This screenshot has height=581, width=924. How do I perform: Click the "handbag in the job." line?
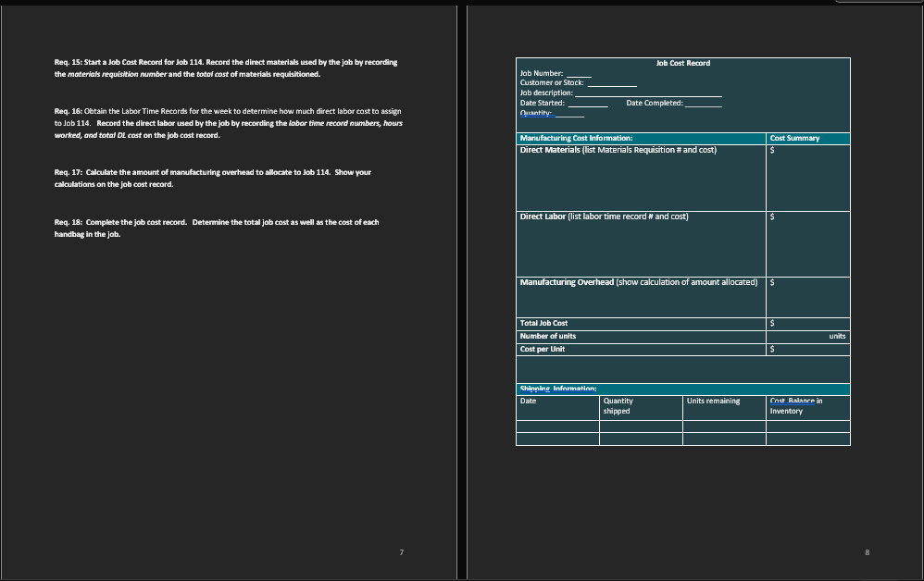point(87,234)
